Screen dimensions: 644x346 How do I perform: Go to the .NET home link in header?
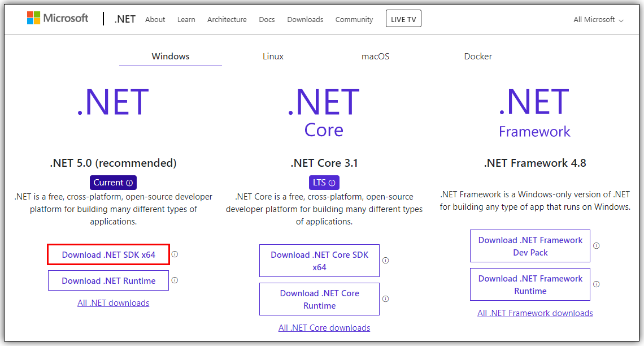pos(125,19)
